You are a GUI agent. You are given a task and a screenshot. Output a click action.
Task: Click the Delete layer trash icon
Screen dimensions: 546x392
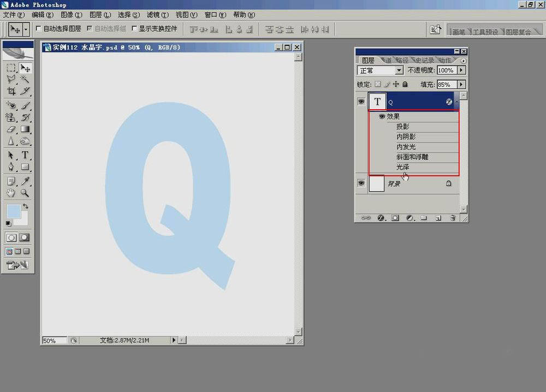pyautogui.click(x=452, y=218)
